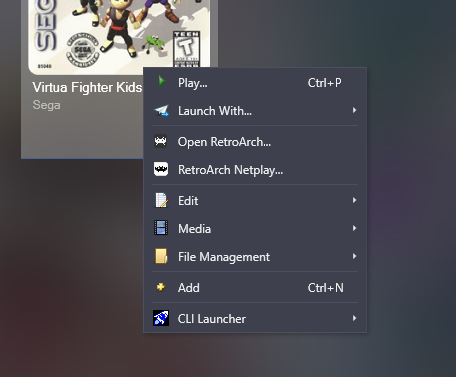Click the Ctrl+P shortcut label
The image size is (456, 377).
pyautogui.click(x=325, y=83)
